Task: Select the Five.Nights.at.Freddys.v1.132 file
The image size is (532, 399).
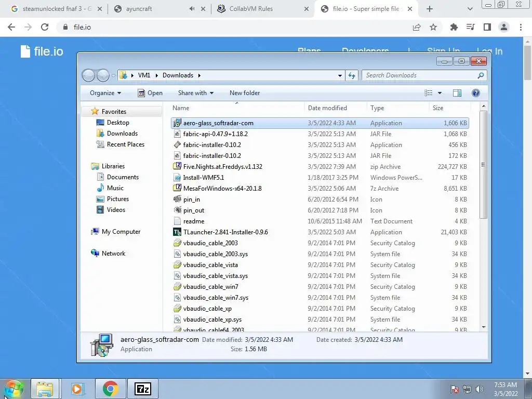Action: 320,167
